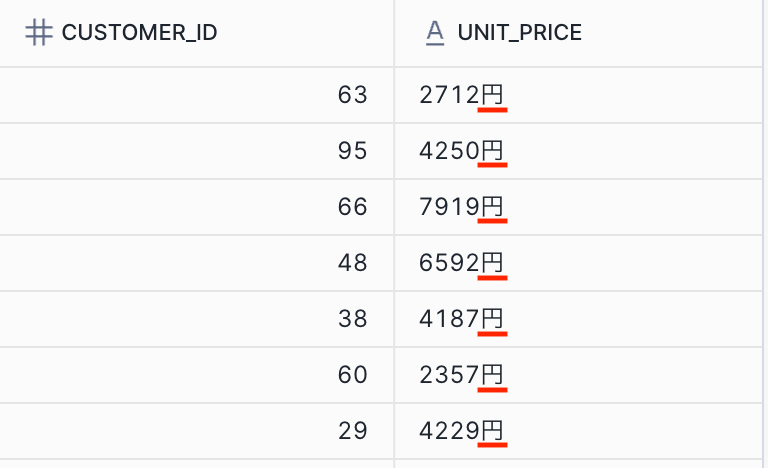
Task: Click the UNIT_PRICE text type icon
Action: (x=434, y=33)
